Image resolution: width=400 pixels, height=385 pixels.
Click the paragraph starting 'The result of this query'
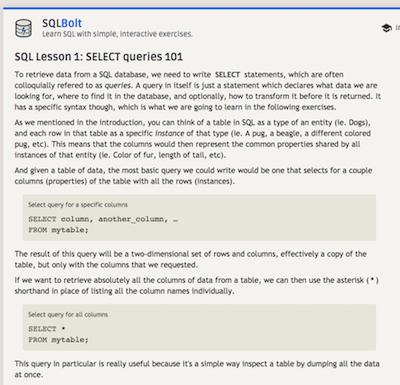191,259
